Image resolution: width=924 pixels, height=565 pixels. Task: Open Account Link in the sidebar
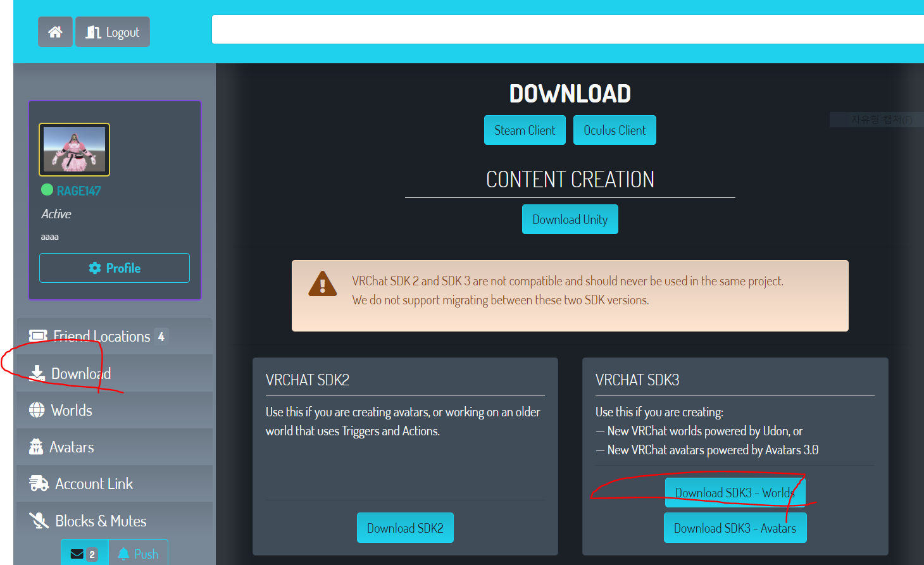coord(115,483)
